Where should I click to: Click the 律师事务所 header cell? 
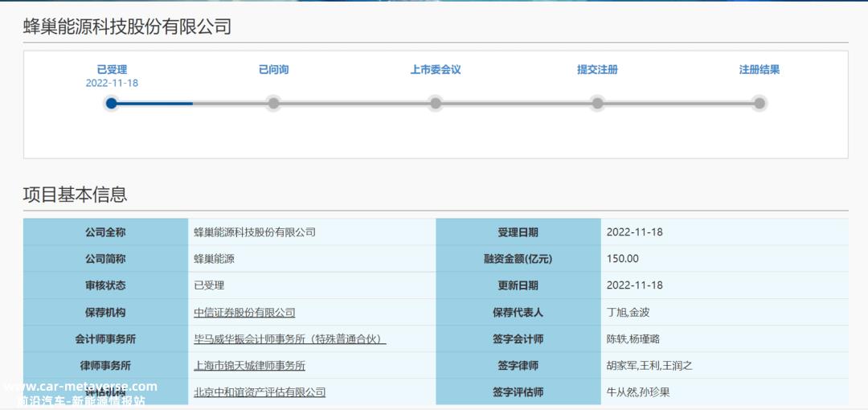coord(106,366)
